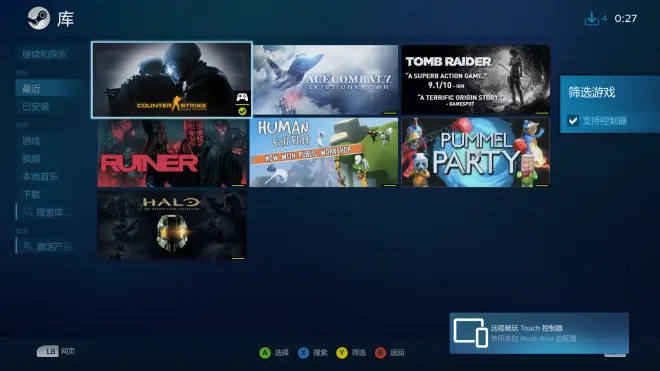Select the Halo game tile
Viewport: 660px width, 371px height.
click(172, 225)
